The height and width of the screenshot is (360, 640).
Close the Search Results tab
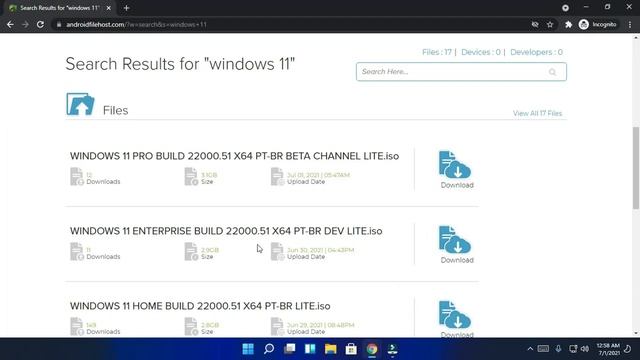(109, 8)
